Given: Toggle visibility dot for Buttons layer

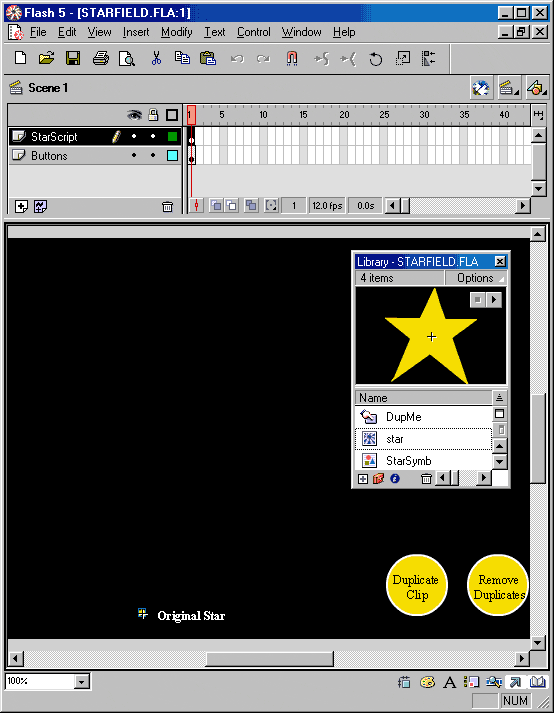Looking at the screenshot, I should (x=134, y=156).
